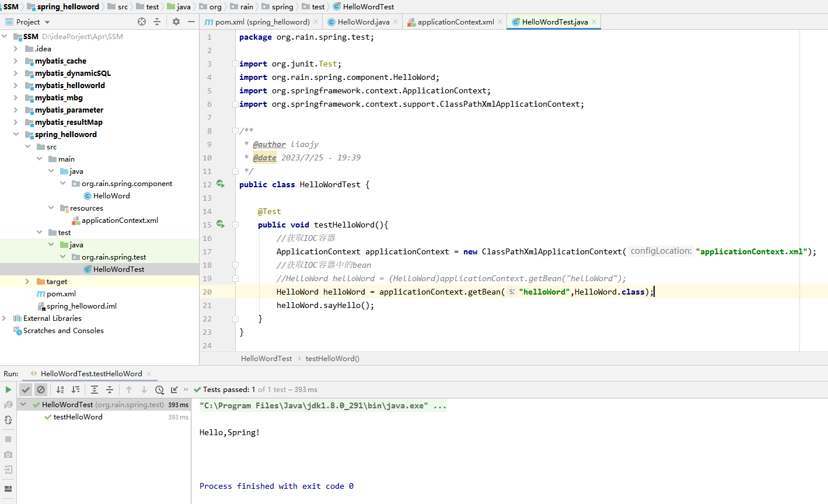
Task: Select mybatis_resultMap module
Action: pos(68,123)
